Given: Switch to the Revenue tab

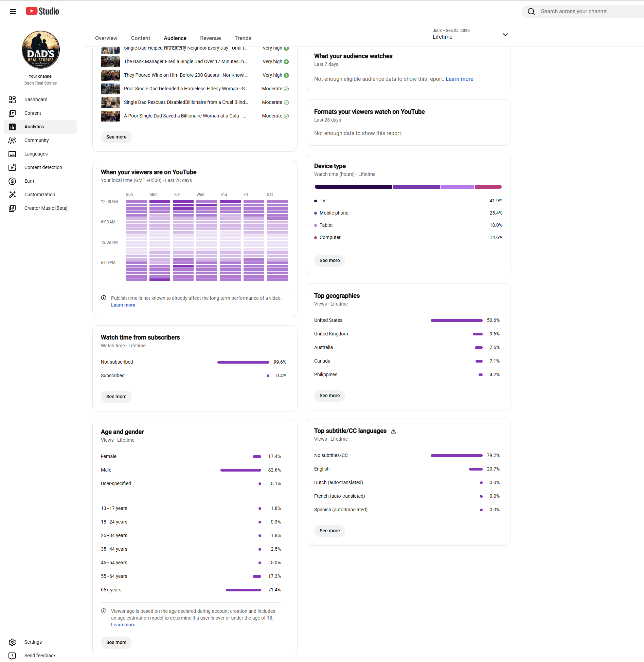Looking at the screenshot, I should pos(211,38).
